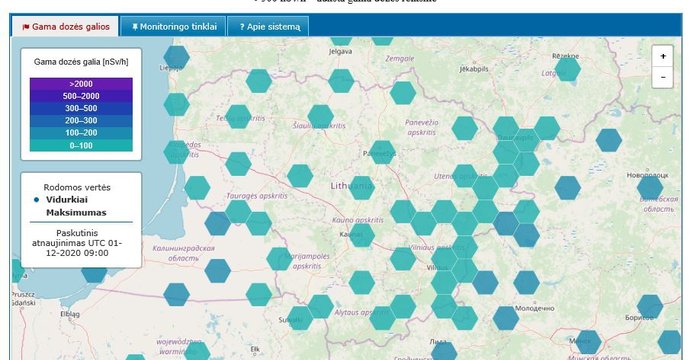The width and height of the screenshot is (700, 360).
Task: Click the Jelgava city label
Action: pyautogui.click(x=341, y=51)
